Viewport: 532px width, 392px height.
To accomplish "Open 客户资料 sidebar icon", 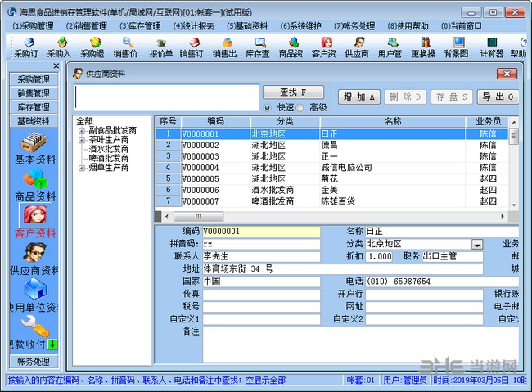I will [35, 215].
